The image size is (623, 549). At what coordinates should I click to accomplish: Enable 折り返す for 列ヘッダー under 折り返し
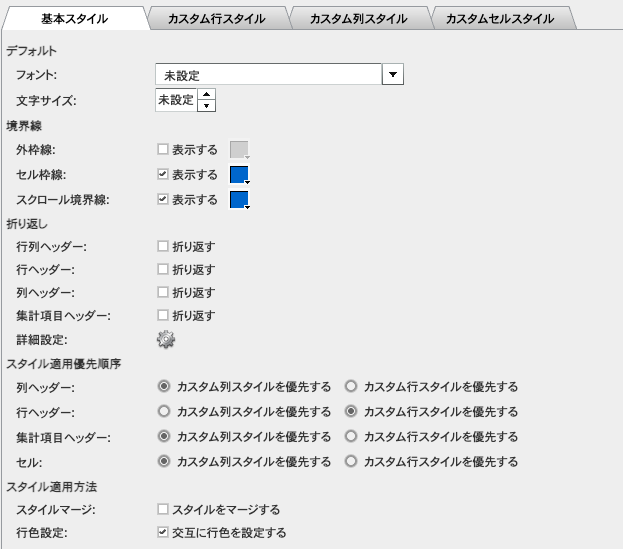pos(163,292)
